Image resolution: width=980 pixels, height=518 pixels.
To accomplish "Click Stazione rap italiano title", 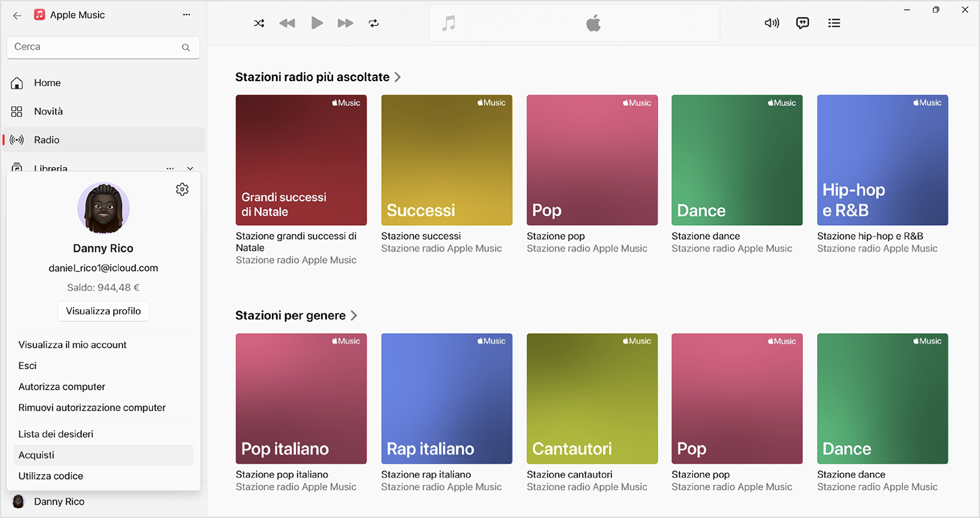I will click(426, 475).
